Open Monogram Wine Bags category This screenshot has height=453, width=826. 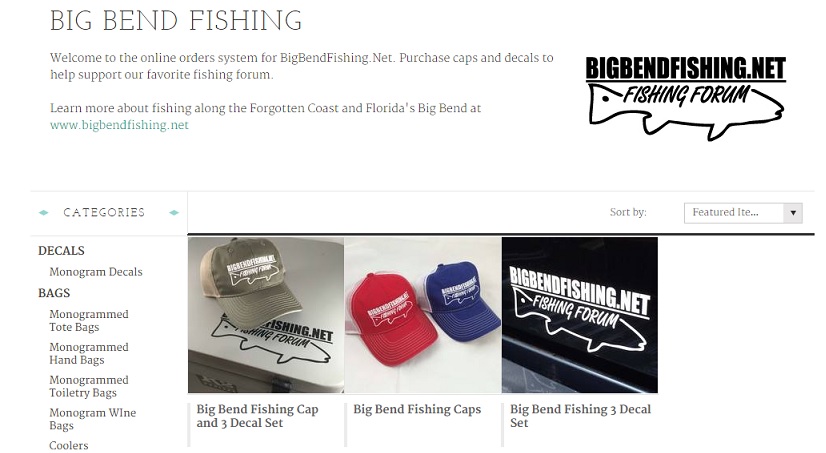click(x=92, y=419)
